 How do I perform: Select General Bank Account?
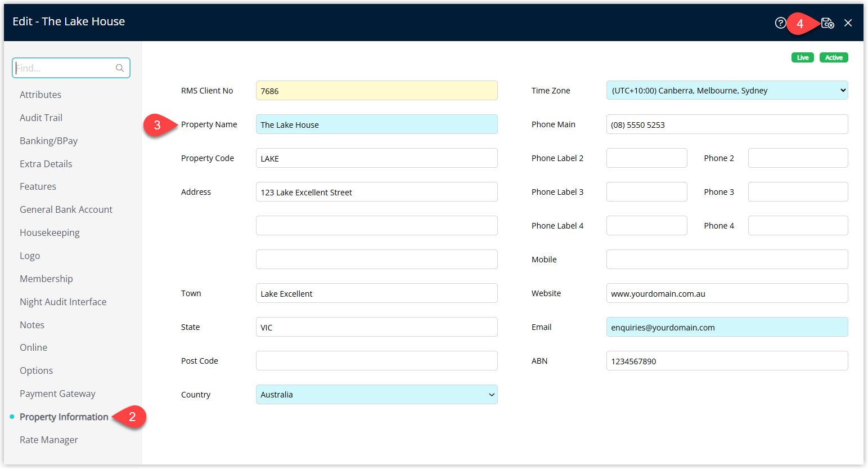tap(66, 209)
